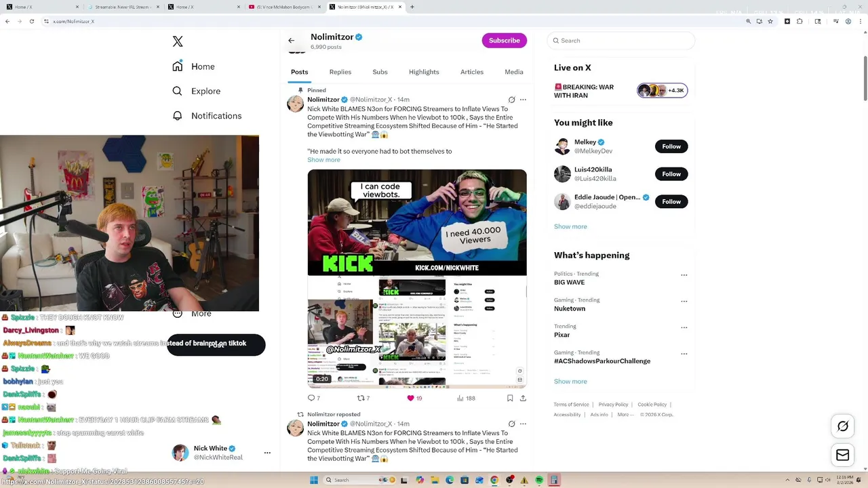868x488 pixels.
Task: Open more options for Nuketown trend
Action: [684, 302]
